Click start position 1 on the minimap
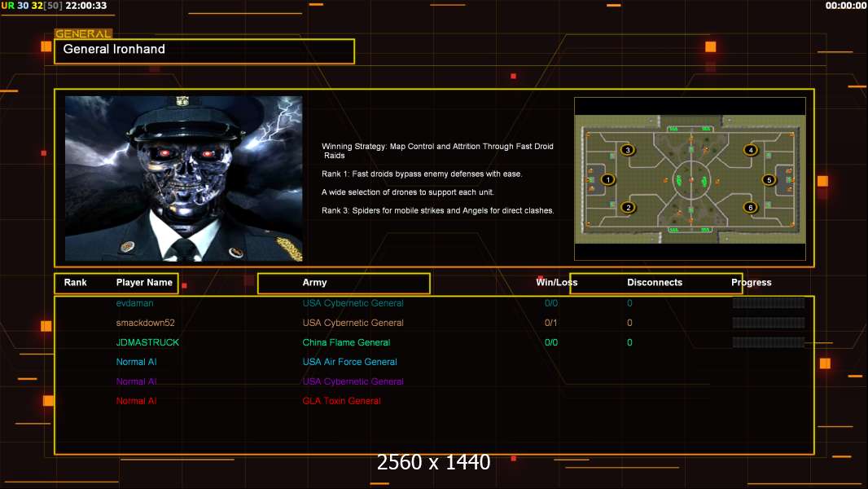 pyautogui.click(x=607, y=179)
